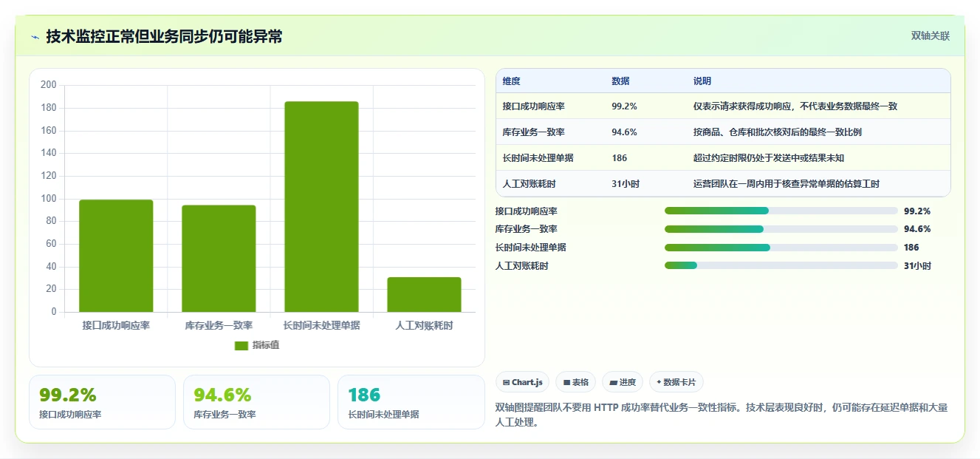Click the 表格 tag chip
The image size is (980, 459).
point(575,382)
